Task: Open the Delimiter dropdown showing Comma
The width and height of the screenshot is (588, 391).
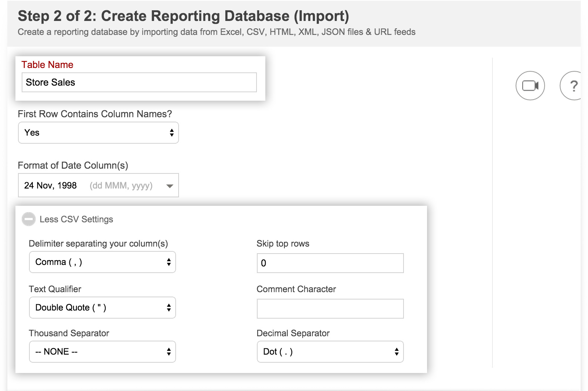Action: (102, 262)
